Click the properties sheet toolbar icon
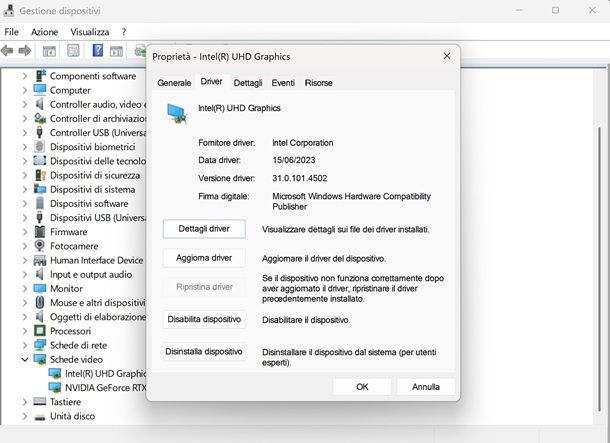 [73, 51]
